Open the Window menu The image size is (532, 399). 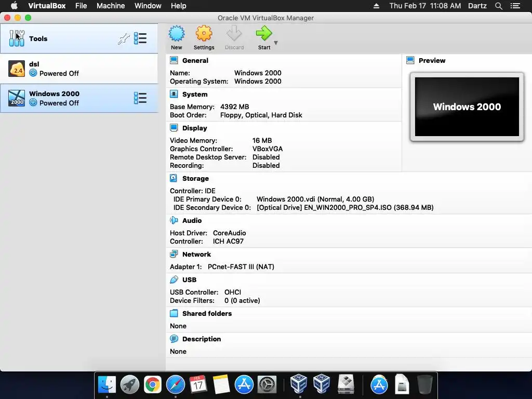[148, 6]
